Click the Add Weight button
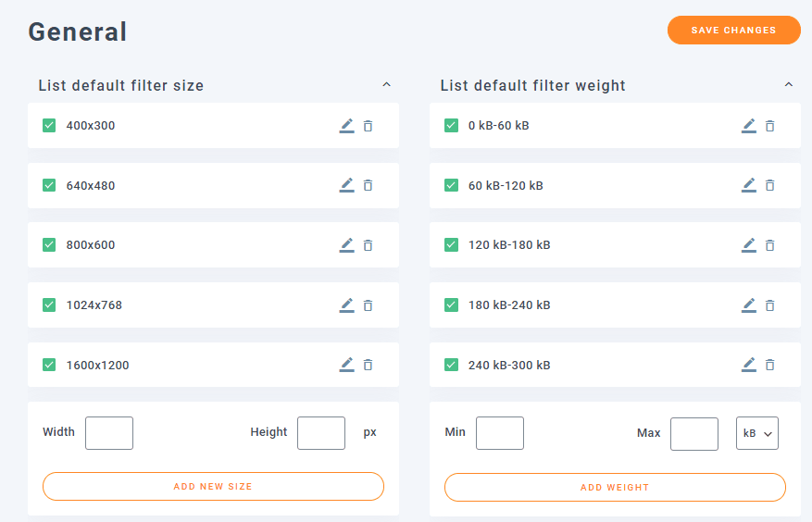The width and height of the screenshot is (812, 522). 615,488
